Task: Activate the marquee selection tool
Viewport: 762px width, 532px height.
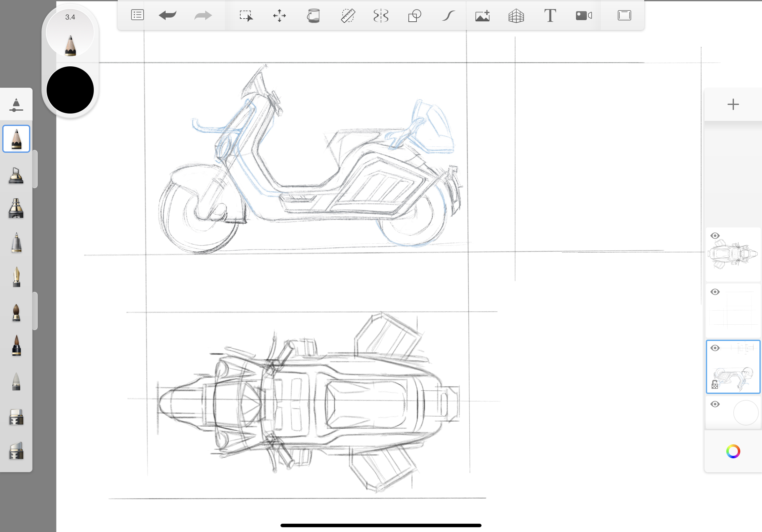Action: click(x=246, y=15)
